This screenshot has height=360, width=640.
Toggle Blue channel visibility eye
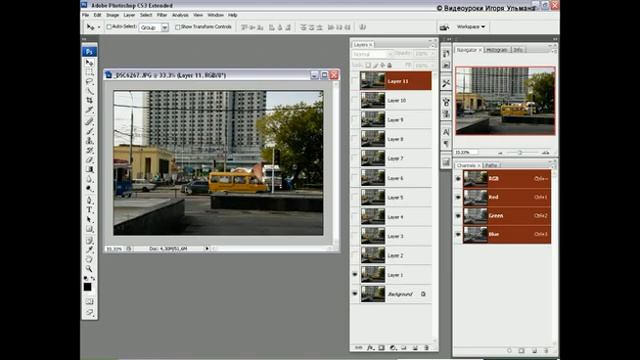click(x=458, y=234)
